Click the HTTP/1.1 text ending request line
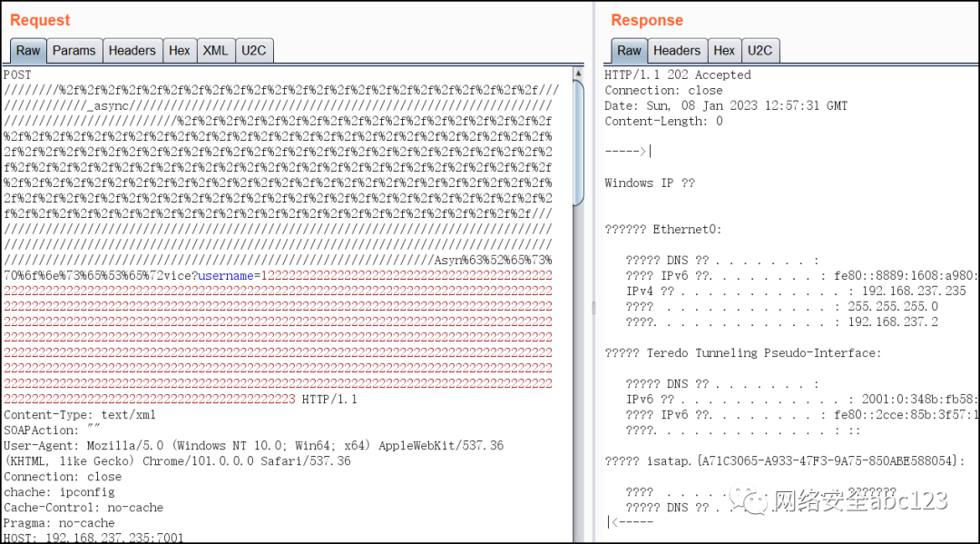This screenshot has width=980, height=544. [x=329, y=400]
